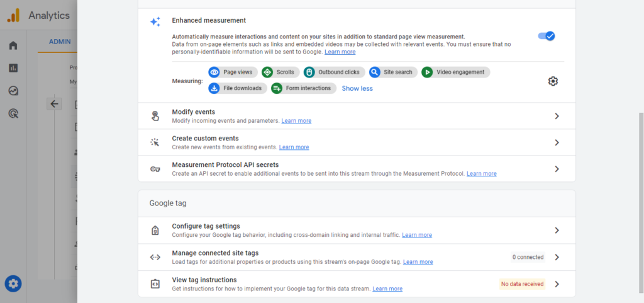Image resolution: width=644 pixels, height=303 pixels.
Task: Click Manage connected site tags title
Action: click(215, 253)
